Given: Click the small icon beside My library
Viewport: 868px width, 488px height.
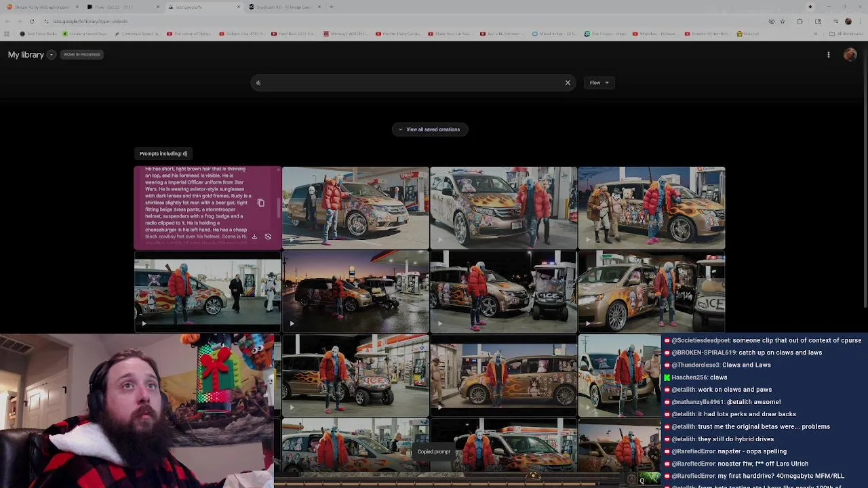Looking at the screenshot, I should click(51, 55).
